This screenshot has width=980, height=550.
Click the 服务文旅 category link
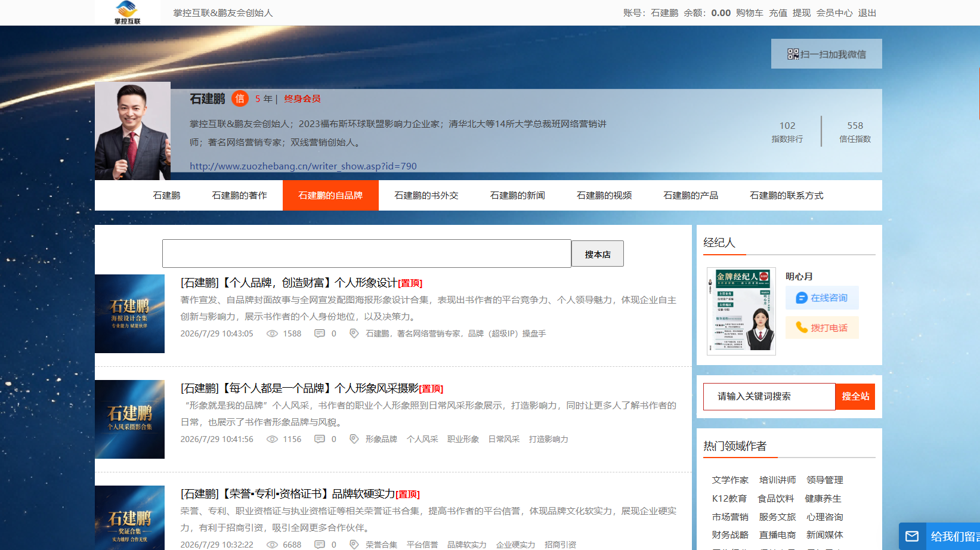tap(777, 517)
